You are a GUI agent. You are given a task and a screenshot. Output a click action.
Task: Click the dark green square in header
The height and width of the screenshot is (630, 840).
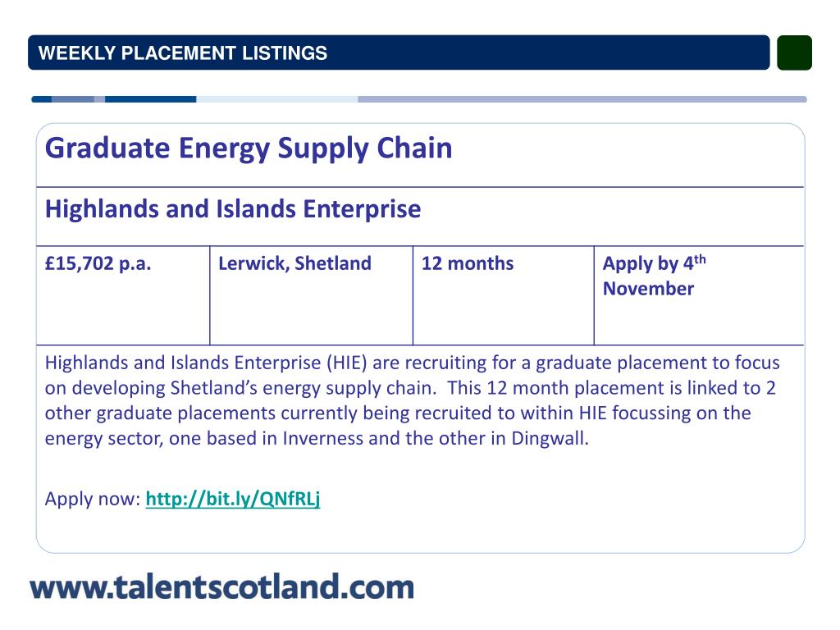point(794,52)
